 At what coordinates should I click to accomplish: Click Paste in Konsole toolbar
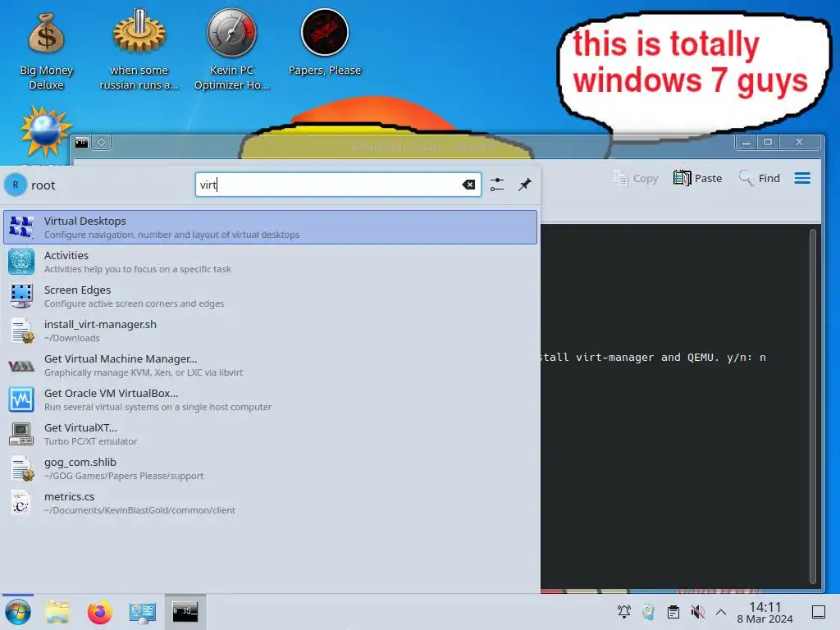[x=697, y=178]
